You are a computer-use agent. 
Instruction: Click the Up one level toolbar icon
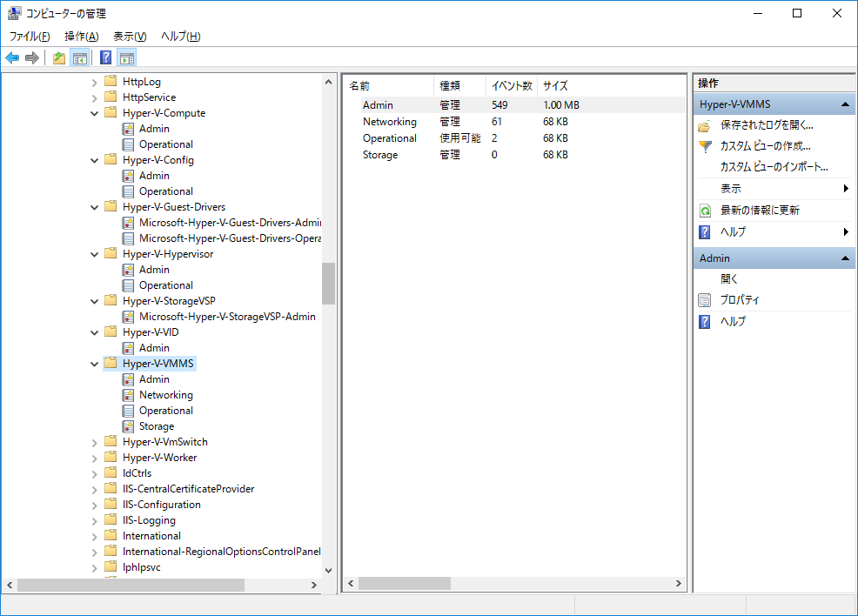[59, 57]
